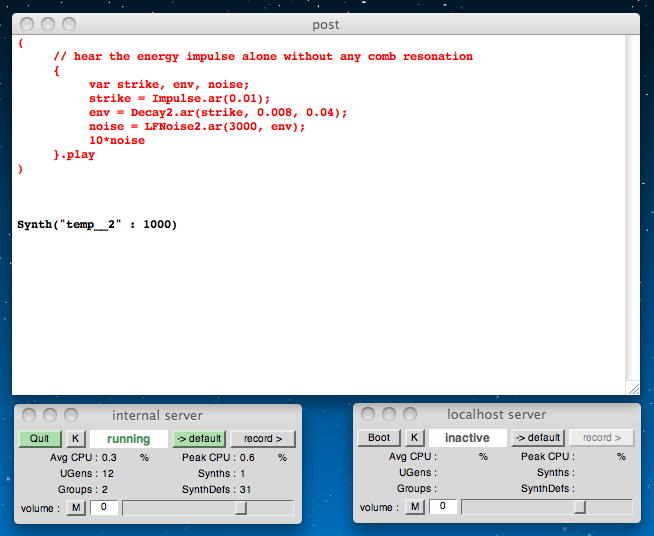Minimize the internal server window
The image size is (654, 536).
50,415
